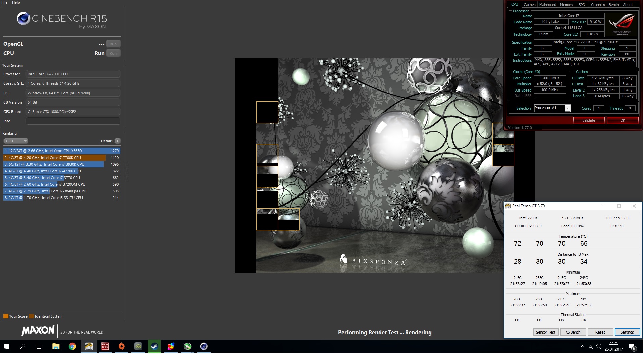The height and width of the screenshot is (362, 644).
Task: Open Task View from the taskbar
Action: pyautogui.click(x=39, y=346)
